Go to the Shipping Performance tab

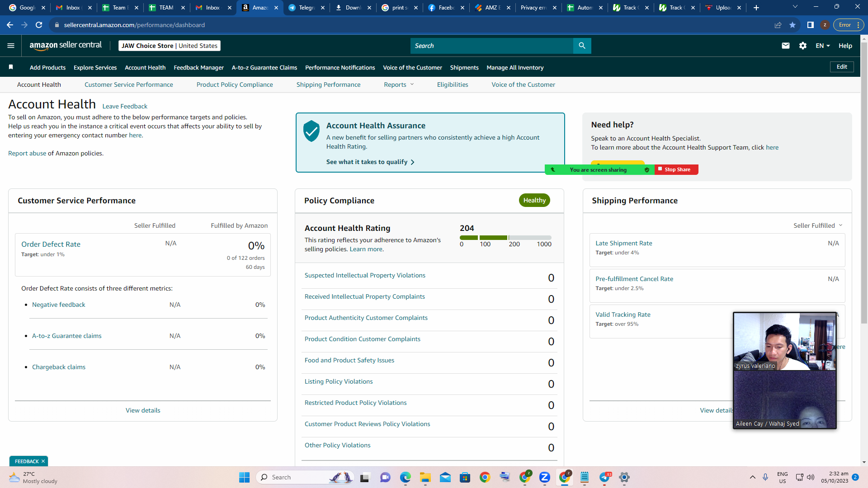point(329,84)
